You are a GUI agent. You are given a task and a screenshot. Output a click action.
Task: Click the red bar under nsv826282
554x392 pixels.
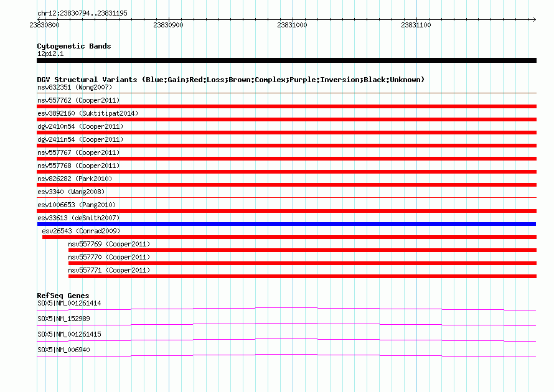tap(286, 185)
